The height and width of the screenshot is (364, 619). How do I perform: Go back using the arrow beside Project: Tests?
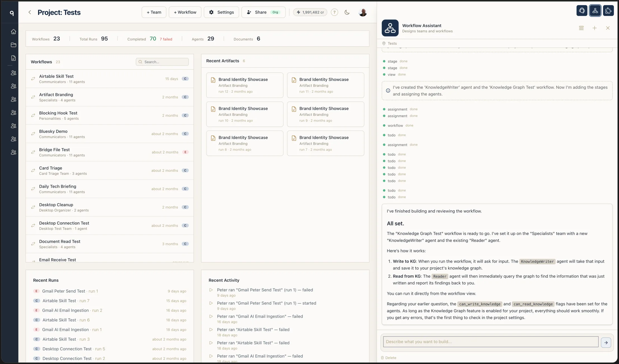[30, 12]
